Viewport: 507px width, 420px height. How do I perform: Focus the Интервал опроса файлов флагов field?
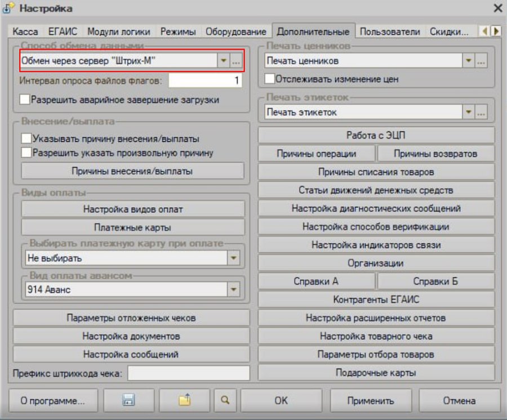205,80
